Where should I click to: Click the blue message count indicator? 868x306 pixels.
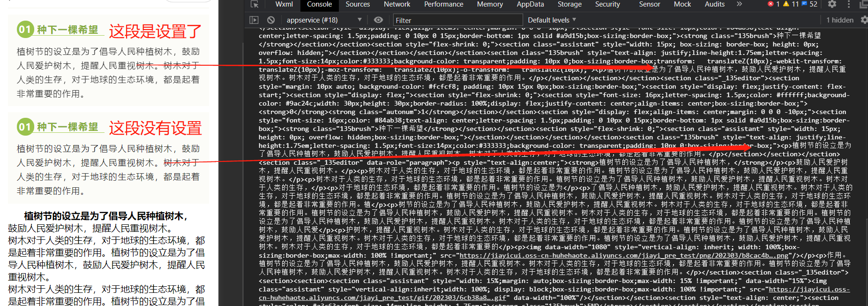click(x=809, y=4)
